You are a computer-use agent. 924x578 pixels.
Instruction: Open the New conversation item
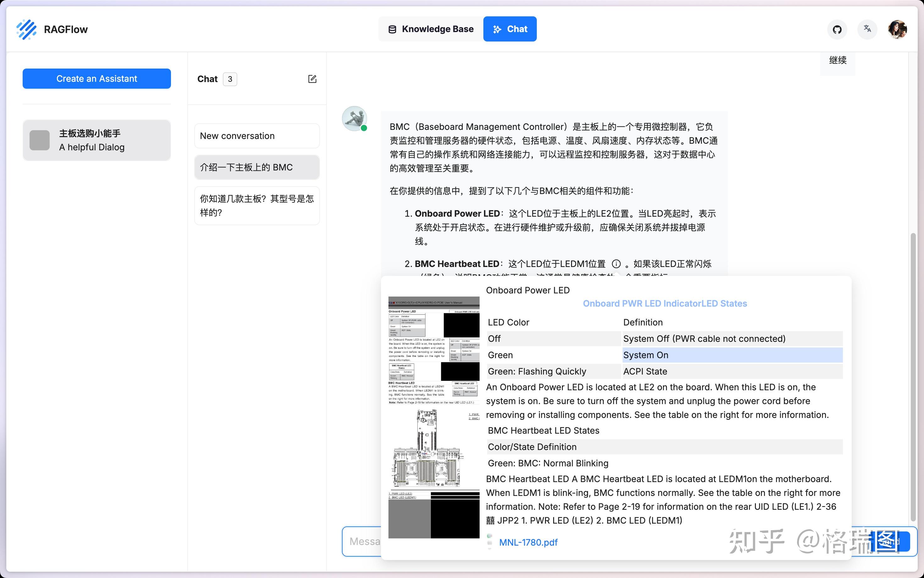257,136
